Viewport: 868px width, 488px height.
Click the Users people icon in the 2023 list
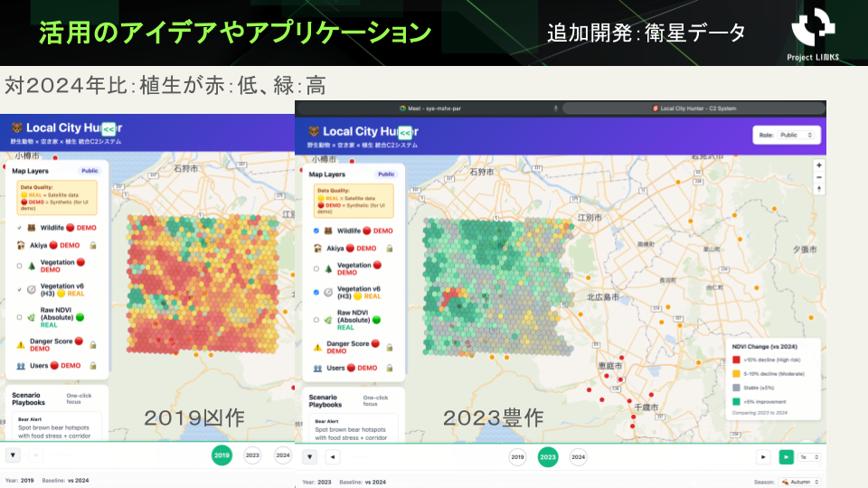pos(317,368)
